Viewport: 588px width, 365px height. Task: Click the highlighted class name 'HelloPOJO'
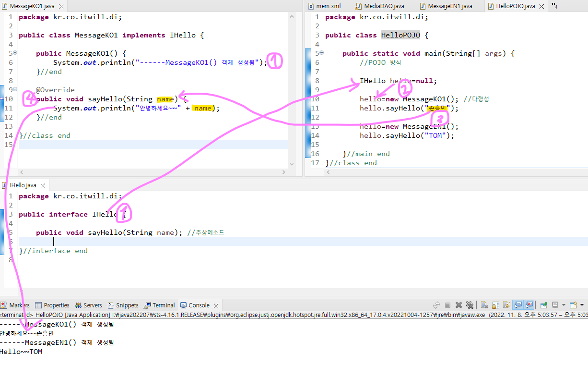400,35
